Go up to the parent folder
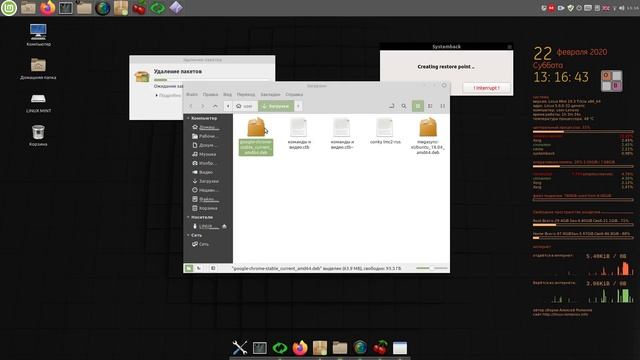 [x=215, y=106]
